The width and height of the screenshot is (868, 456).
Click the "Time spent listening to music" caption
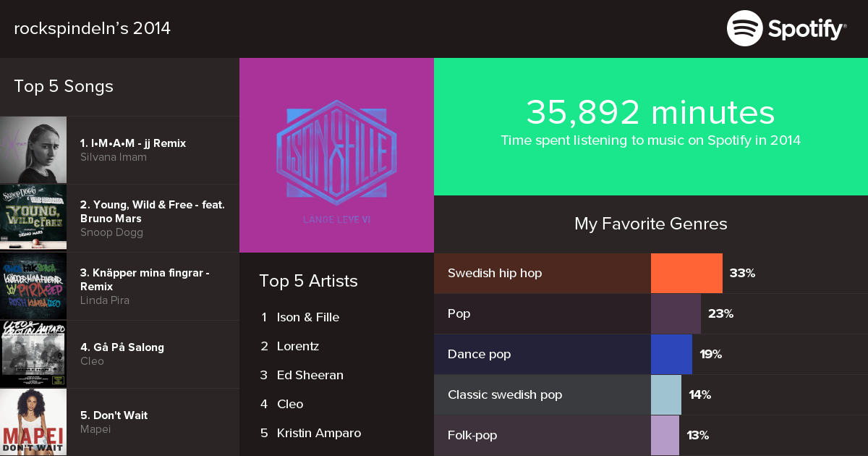tap(651, 140)
